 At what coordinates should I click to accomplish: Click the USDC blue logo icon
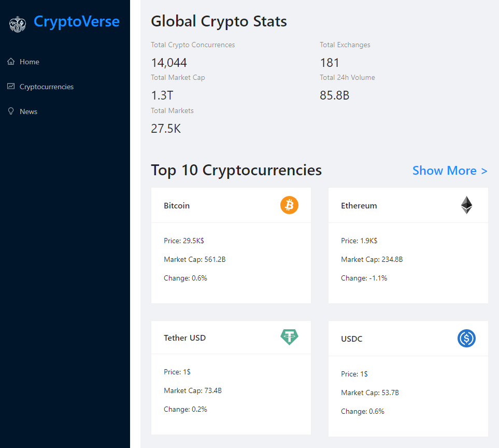466,338
